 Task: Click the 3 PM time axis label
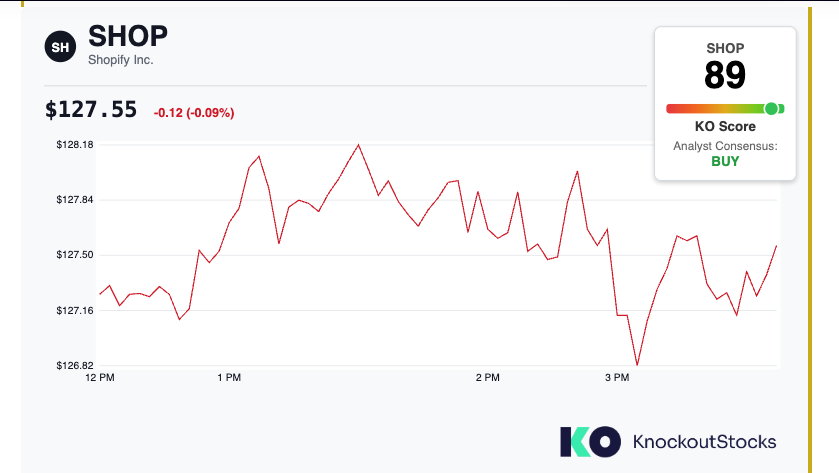point(617,377)
